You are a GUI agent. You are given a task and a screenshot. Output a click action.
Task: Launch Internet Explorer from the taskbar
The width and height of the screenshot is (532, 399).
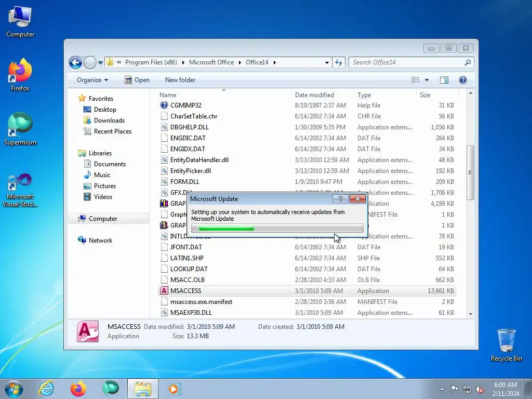[x=46, y=389]
